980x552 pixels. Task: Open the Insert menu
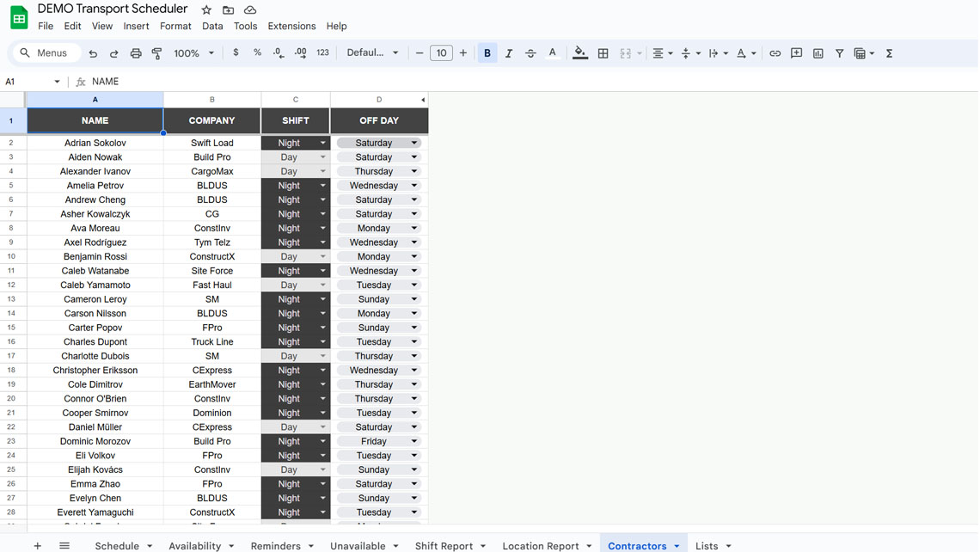[136, 27]
